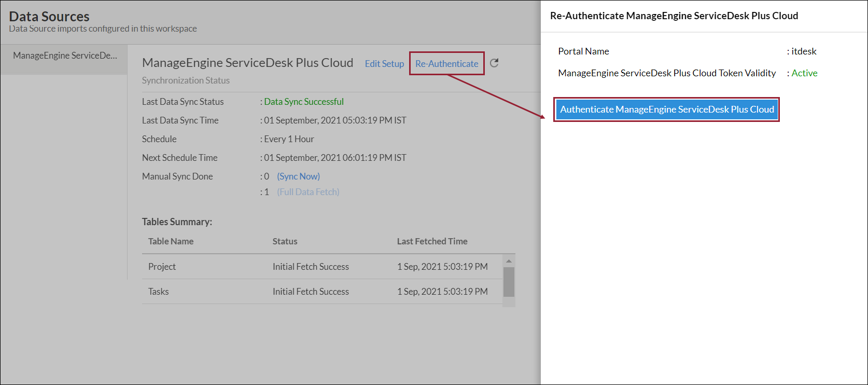Screen dimensions: 868x385
Task: Click Initial Fetch Success in Project row
Action: (311, 267)
